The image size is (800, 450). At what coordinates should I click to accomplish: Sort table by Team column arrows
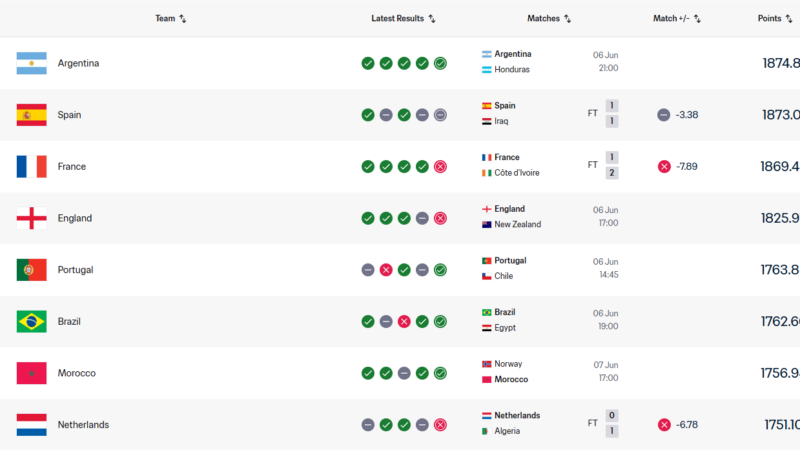(x=183, y=19)
